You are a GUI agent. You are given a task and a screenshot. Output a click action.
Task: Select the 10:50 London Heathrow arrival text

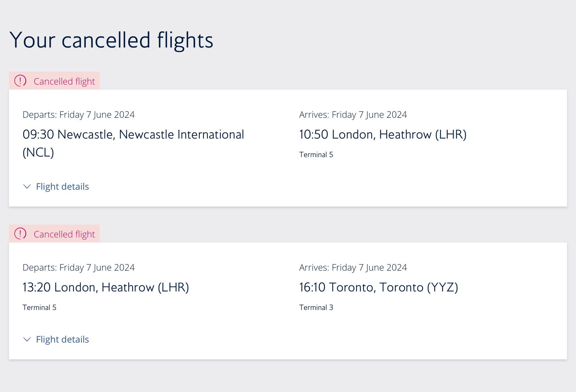click(383, 135)
